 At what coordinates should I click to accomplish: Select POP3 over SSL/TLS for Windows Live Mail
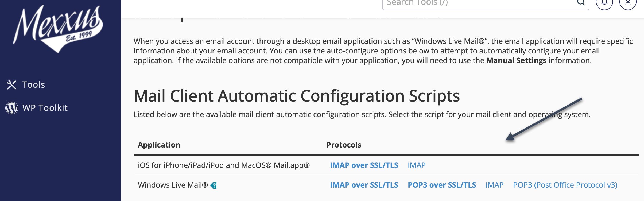tap(442, 185)
